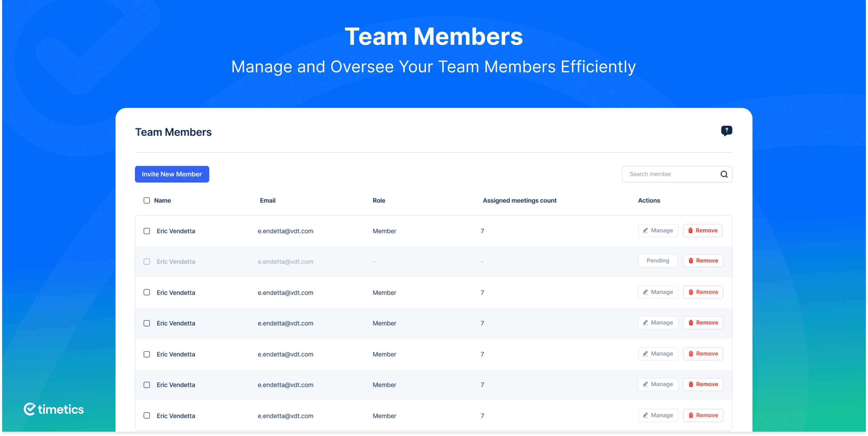Click the Email column header

pos(267,200)
